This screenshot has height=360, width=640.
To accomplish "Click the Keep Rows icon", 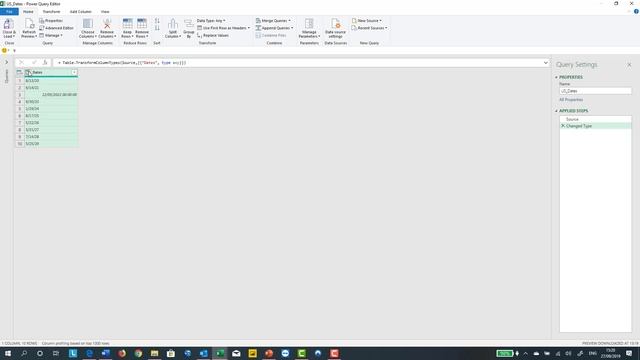I will click(x=127, y=24).
